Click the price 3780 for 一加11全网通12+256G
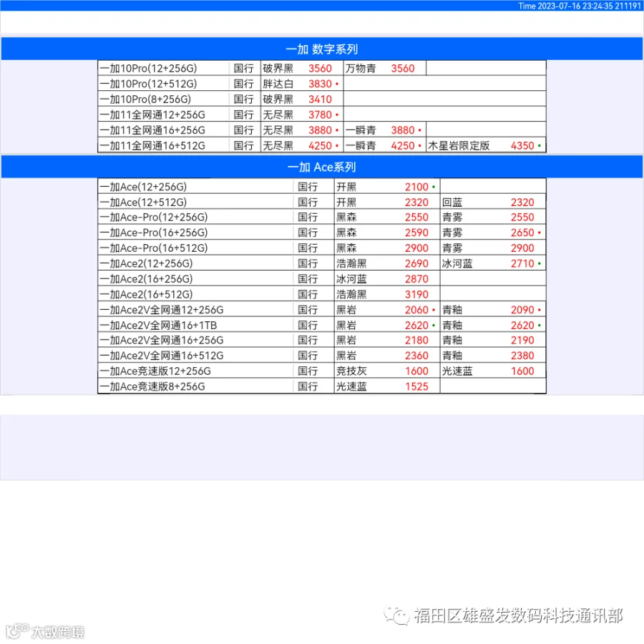 pos(320,114)
